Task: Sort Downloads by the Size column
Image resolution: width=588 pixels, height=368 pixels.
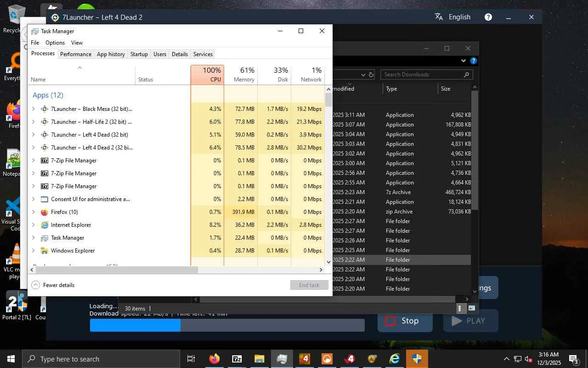Action: coord(454,89)
